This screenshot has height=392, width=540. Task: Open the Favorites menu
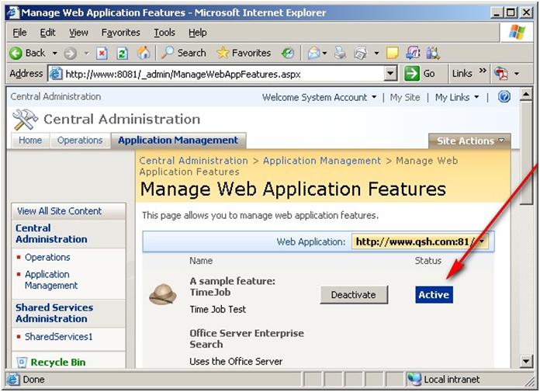coord(120,33)
